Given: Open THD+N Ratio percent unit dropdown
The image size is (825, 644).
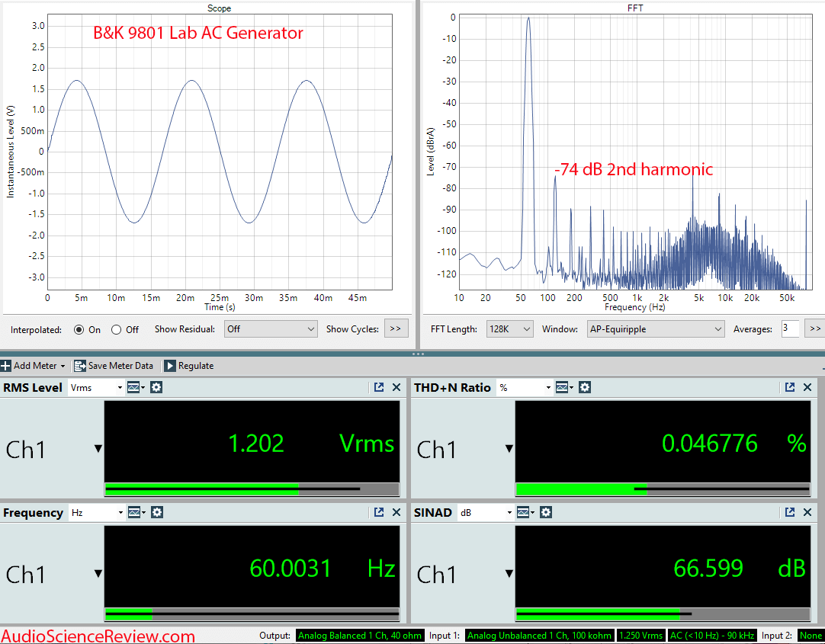Looking at the screenshot, I should coord(525,387).
